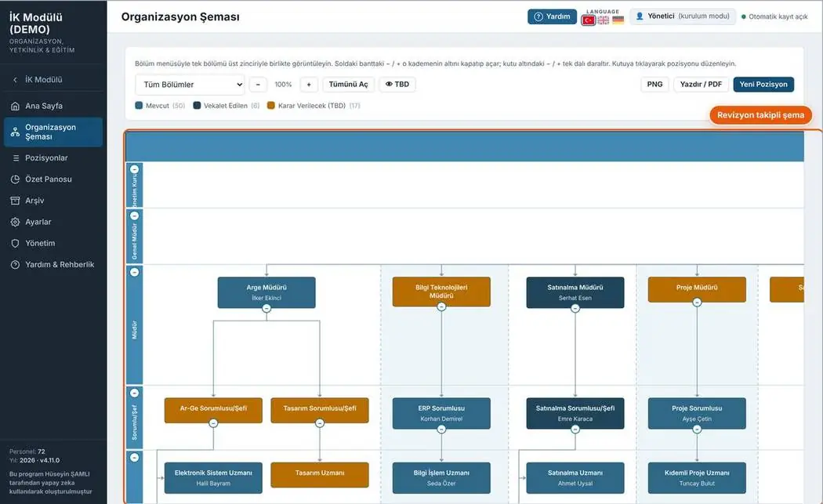Viewport: 823px width, 504px height.
Task: Create new with Yeni Pozisyon button
Action: [763, 85]
